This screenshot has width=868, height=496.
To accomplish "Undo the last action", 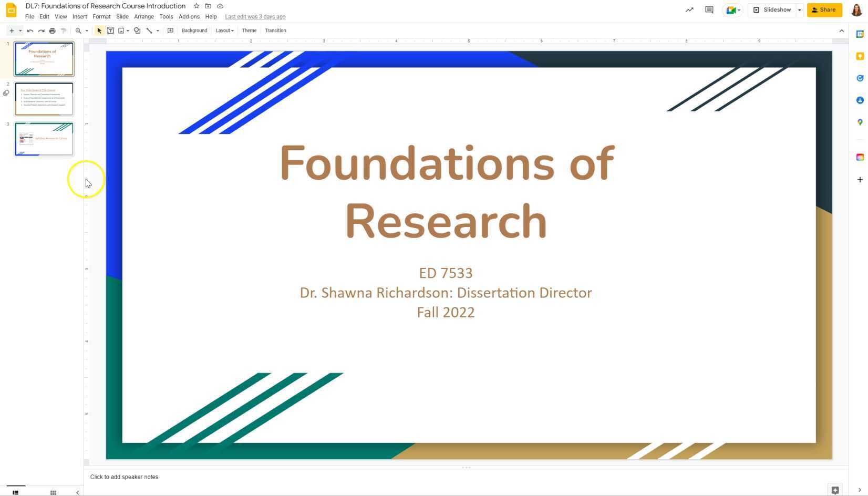I will click(x=30, y=30).
